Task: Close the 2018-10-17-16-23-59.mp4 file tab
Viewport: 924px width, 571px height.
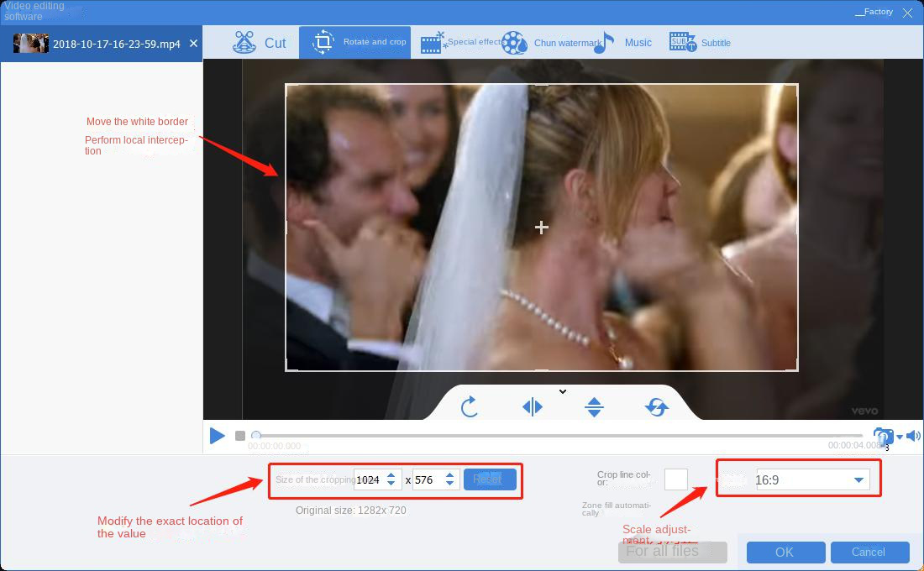Action: (x=194, y=43)
